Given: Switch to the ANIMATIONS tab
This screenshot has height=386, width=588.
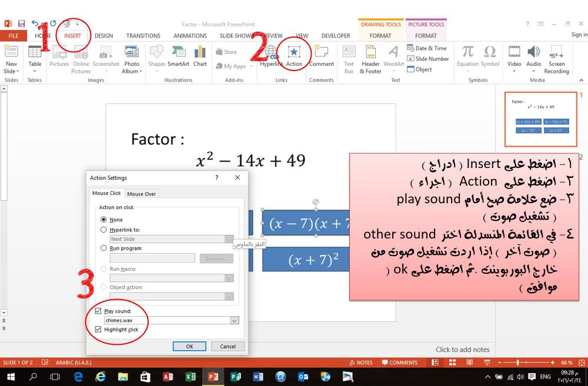Looking at the screenshot, I should tap(190, 36).
